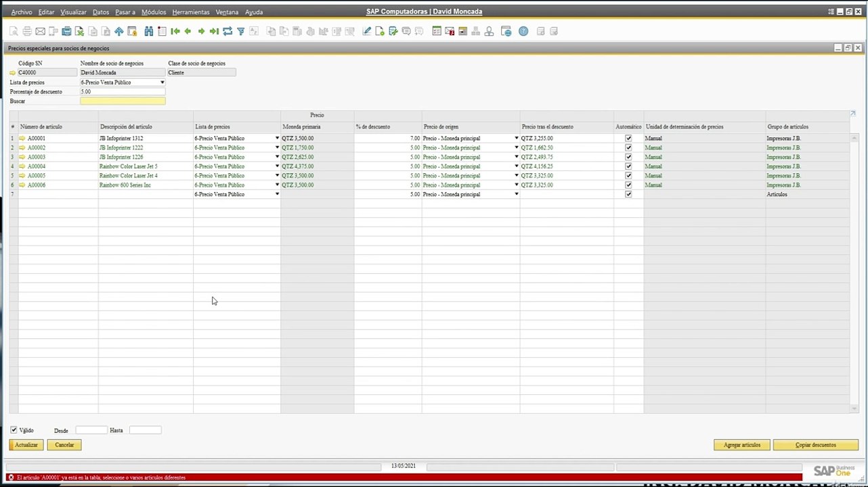Image resolution: width=868 pixels, height=487 pixels.
Task: Click the lock screen toolbar icon
Action: pyautogui.click(x=132, y=31)
